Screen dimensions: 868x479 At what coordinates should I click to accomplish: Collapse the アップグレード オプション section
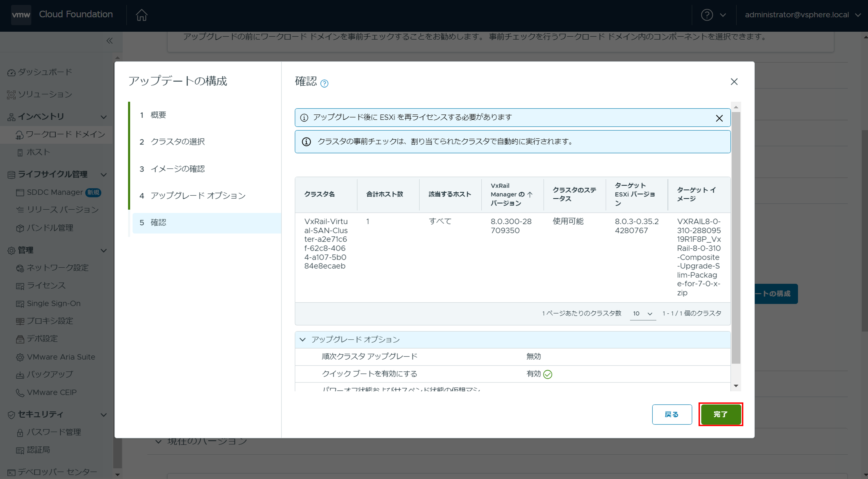[303, 340]
